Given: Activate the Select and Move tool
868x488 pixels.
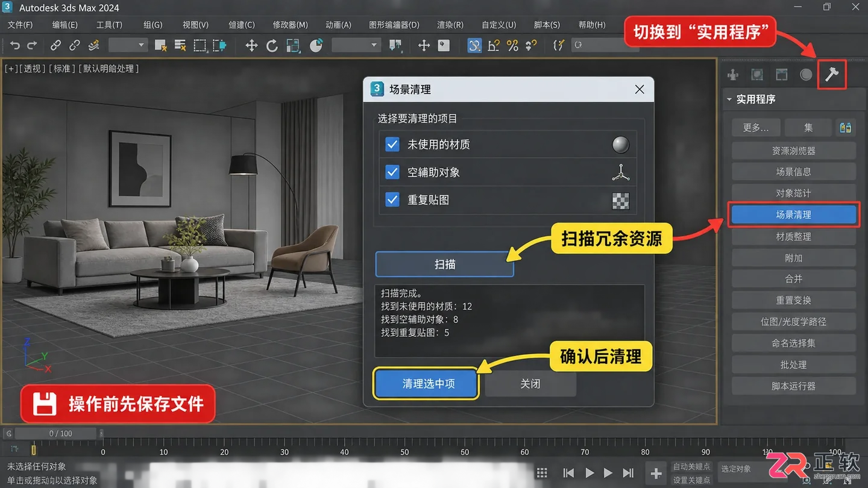Looking at the screenshot, I should [251, 45].
